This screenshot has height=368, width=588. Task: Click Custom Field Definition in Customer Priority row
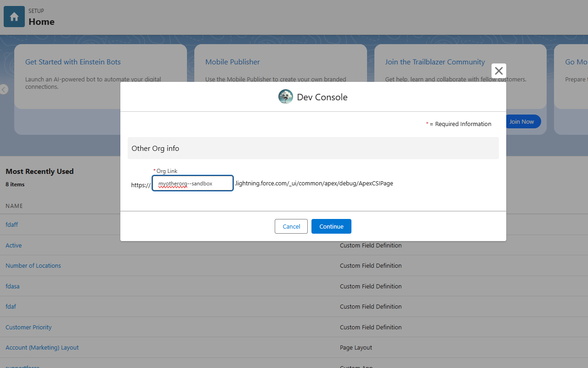[371, 327]
